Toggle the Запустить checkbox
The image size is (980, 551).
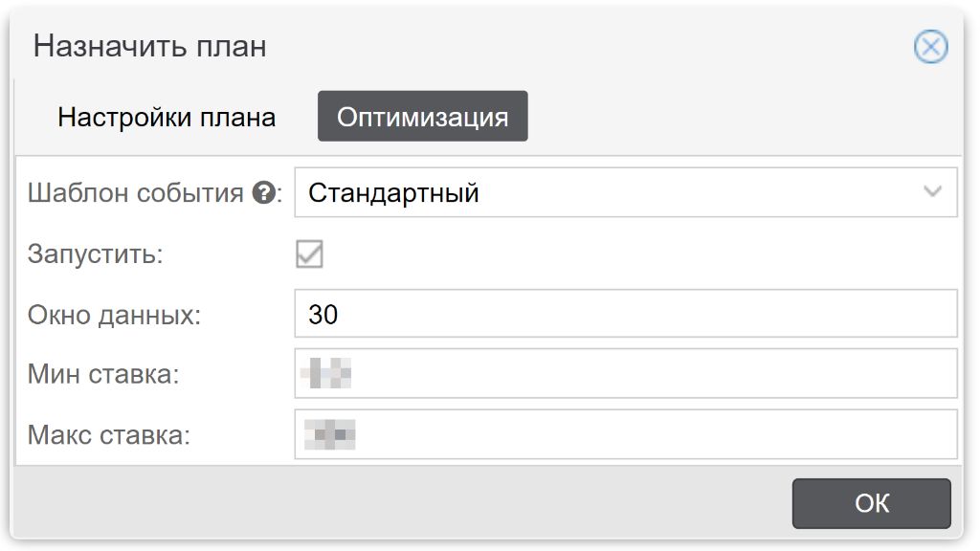click(309, 253)
